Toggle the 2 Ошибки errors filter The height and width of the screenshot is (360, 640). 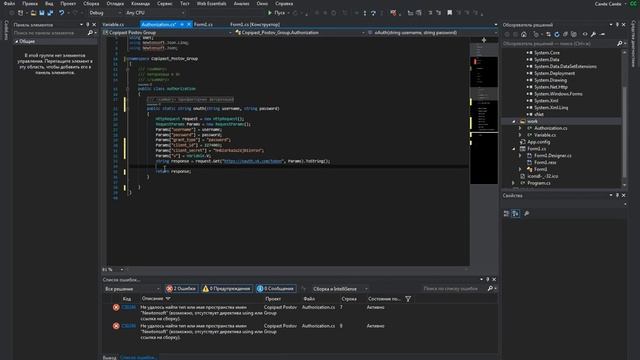[181, 289]
